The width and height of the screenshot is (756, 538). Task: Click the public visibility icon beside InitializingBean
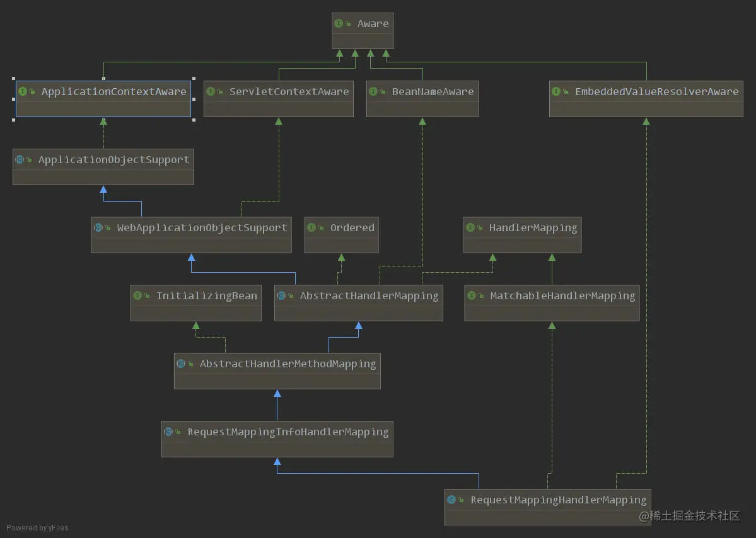click(147, 295)
